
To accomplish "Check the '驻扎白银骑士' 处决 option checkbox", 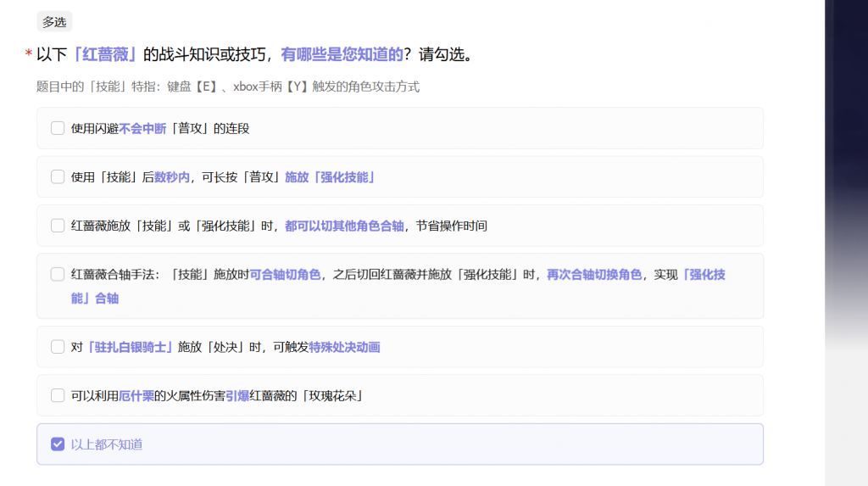I will [58, 347].
